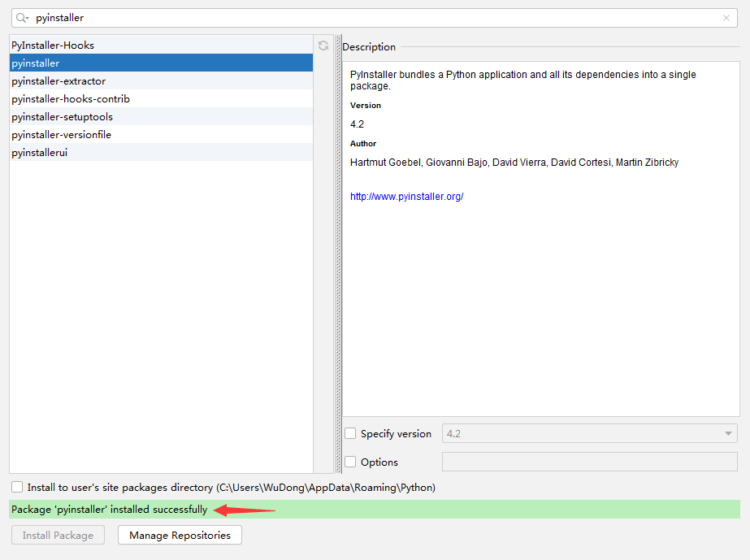This screenshot has width=750, height=560.
Task: Select PyInstaller-Hooks in the package list
Action: pyautogui.click(x=161, y=45)
